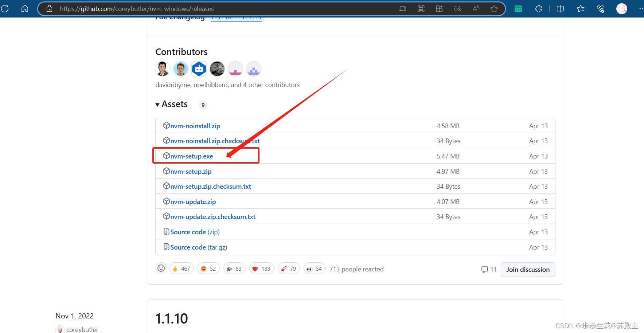The width and height of the screenshot is (644, 333).
Task: Open the purple identicon contributor avatar
Action: click(254, 69)
